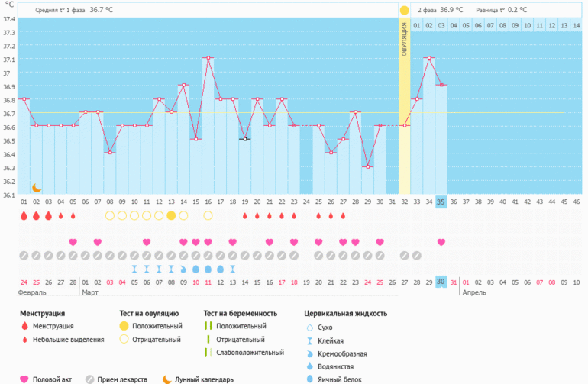588x384 pixels.
Task: Click the cervical fluid icon under cycle day 18
Action: [x=232, y=269]
